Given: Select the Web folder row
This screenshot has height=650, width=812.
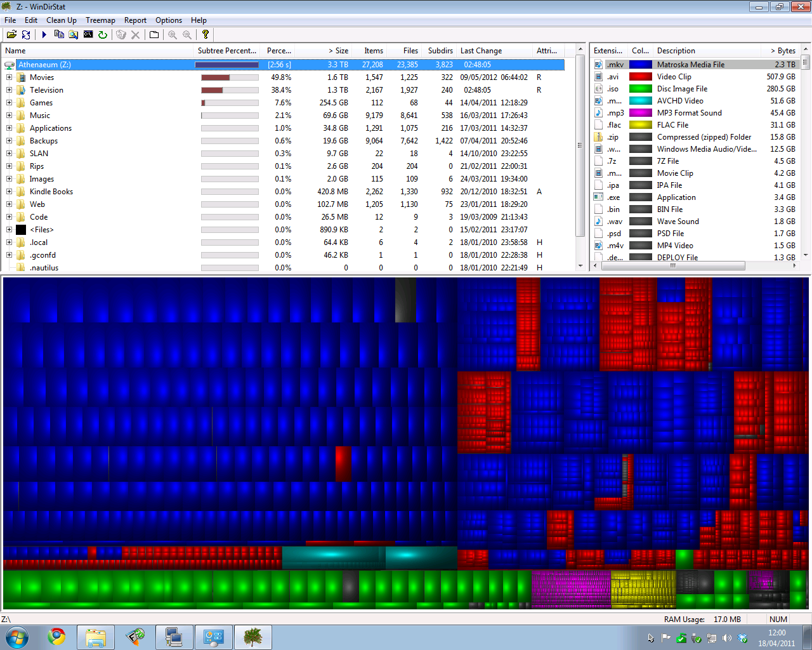Looking at the screenshot, I should point(284,204).
